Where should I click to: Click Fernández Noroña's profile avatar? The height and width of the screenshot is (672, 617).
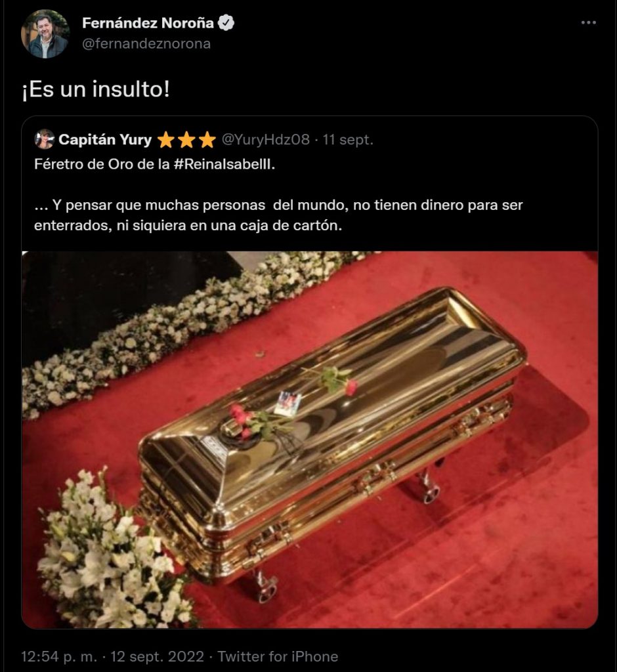pyautogui.click(x=45, y=34)
